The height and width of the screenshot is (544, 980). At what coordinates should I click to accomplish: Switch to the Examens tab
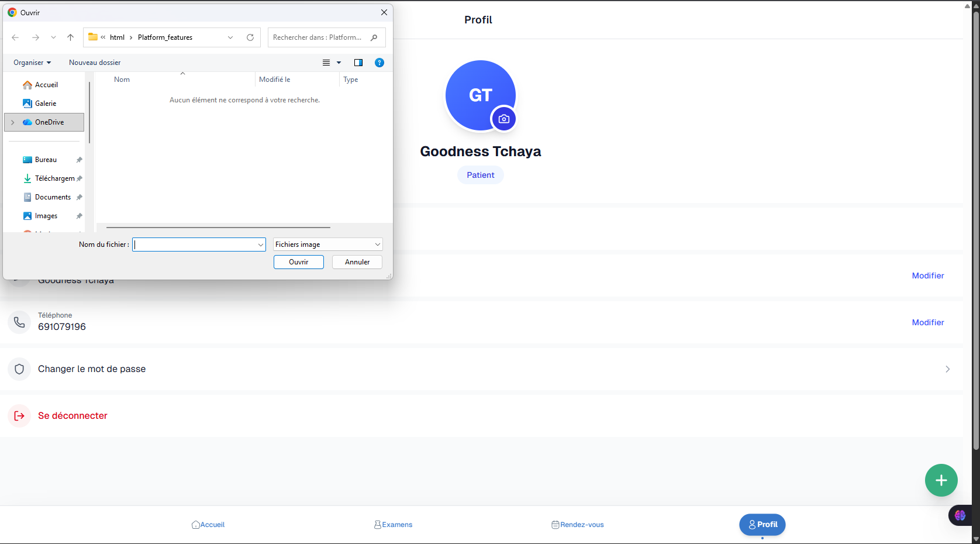click(393, 525)
